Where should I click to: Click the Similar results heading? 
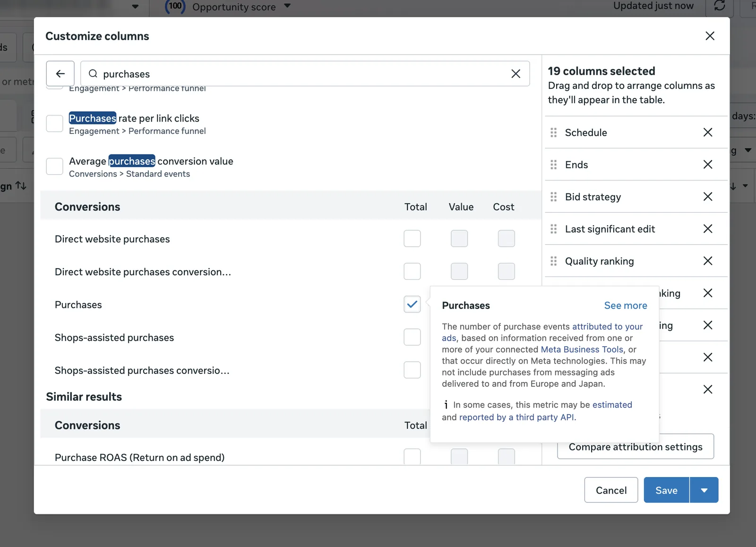tap(84, 397)
